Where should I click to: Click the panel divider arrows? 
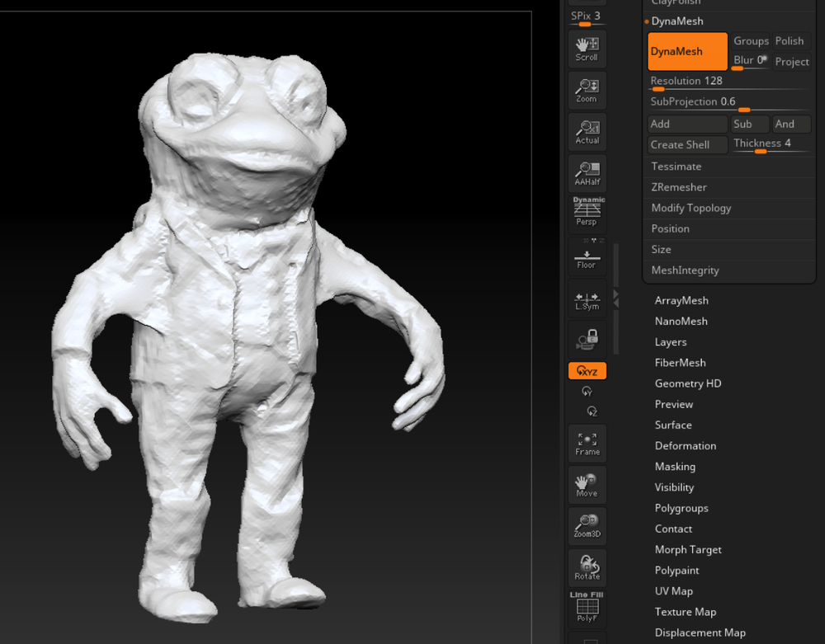coord(615,298)
